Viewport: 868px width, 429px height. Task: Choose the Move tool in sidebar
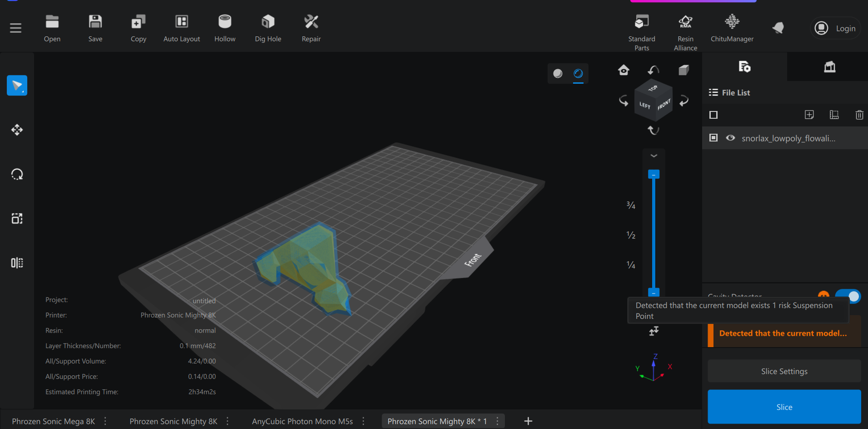[x=17, y=130]
